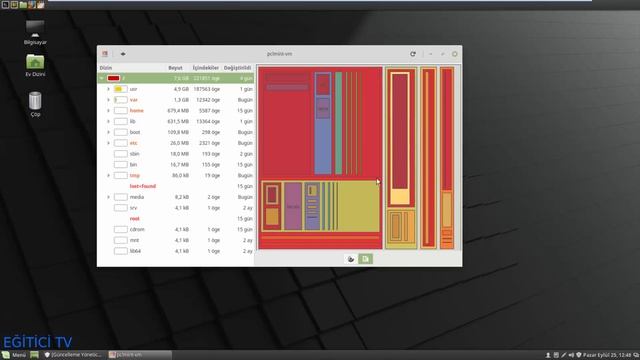The image size is (640, 360).
Task: Click the update shield icon in the tray
Action: (578, 355)
